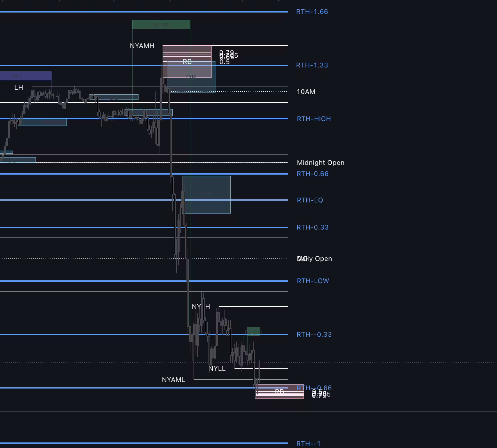Click the RTH--1 level label
497x448 pixels.
pos(308,443)
